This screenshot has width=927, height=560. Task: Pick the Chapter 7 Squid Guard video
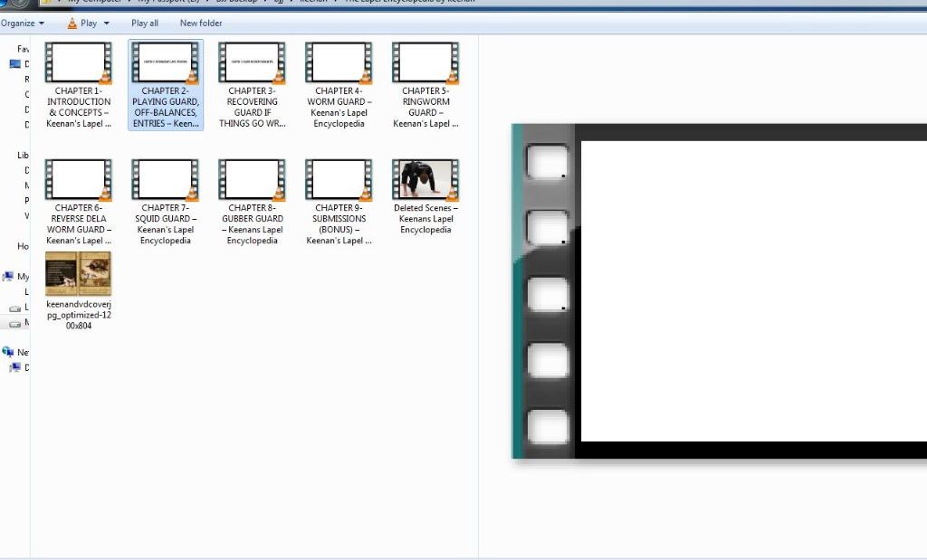166,180
